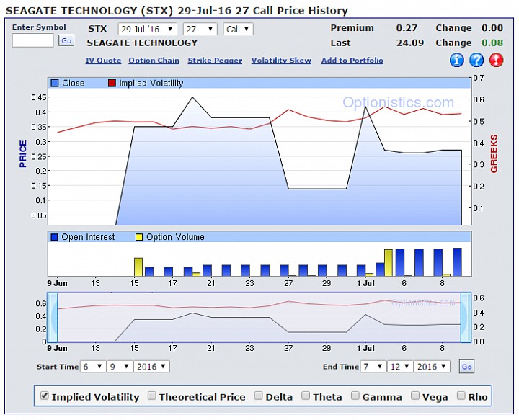The height and width of the screenshot is (420, 519).
Task: Open End Time year dropdown 2016
Action: (x=432, y=367)
